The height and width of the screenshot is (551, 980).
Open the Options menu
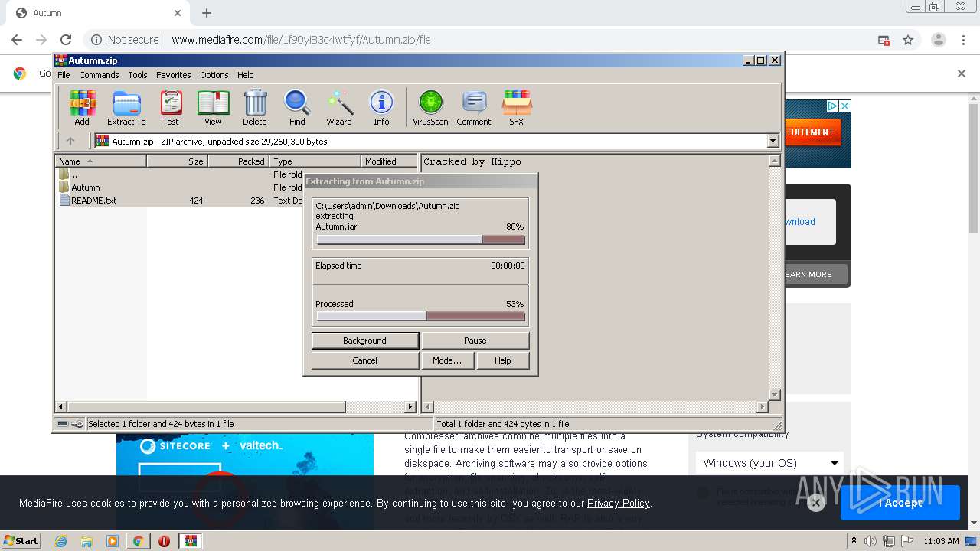pos(214,75)
